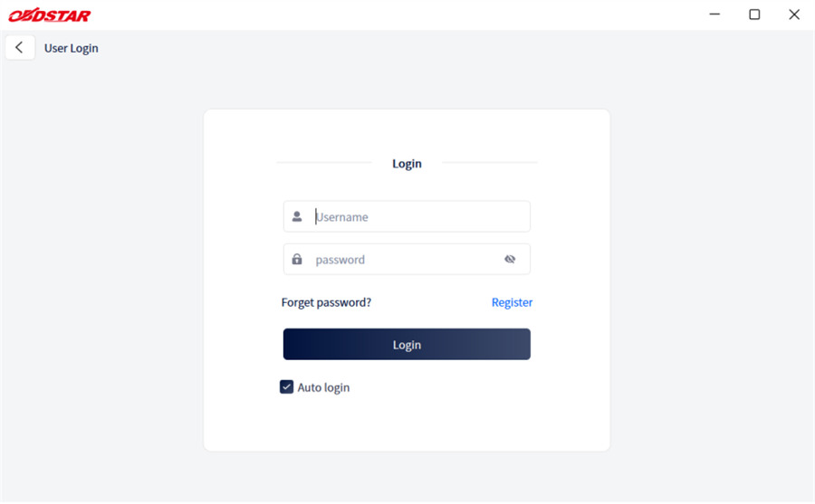Click the padlock icon in password field

[x=297, y=260]
